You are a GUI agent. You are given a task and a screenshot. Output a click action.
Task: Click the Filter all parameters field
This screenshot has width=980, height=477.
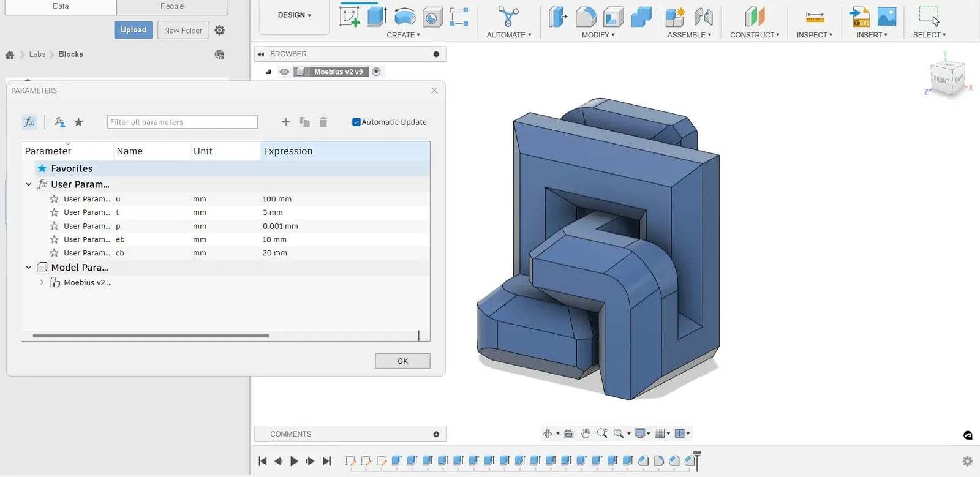tap(183, 122)
